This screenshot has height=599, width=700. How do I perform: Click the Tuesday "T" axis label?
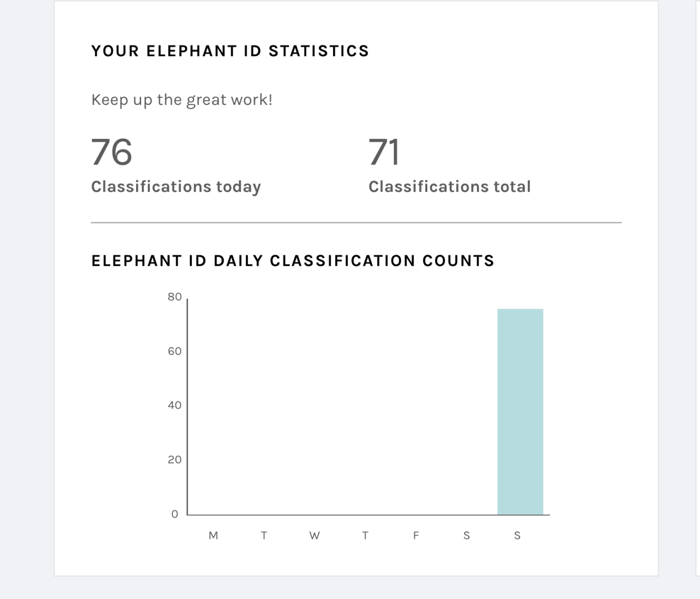pos(264,536)
